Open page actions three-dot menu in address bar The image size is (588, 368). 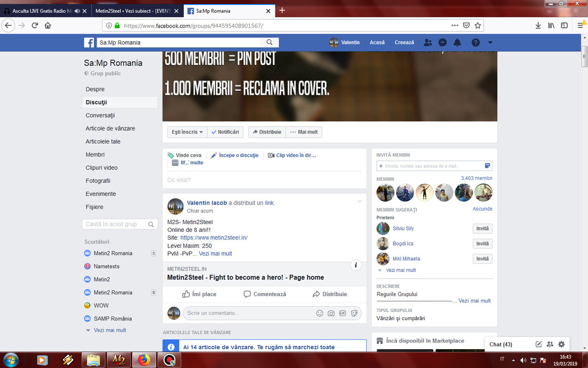coord(455,25)
